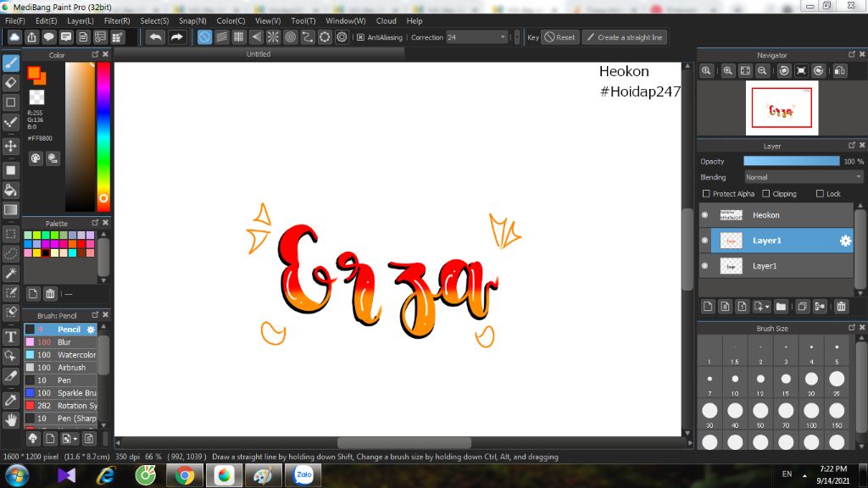
Task: Open settings gear for selected Layer1
Action: coord(845,241)
